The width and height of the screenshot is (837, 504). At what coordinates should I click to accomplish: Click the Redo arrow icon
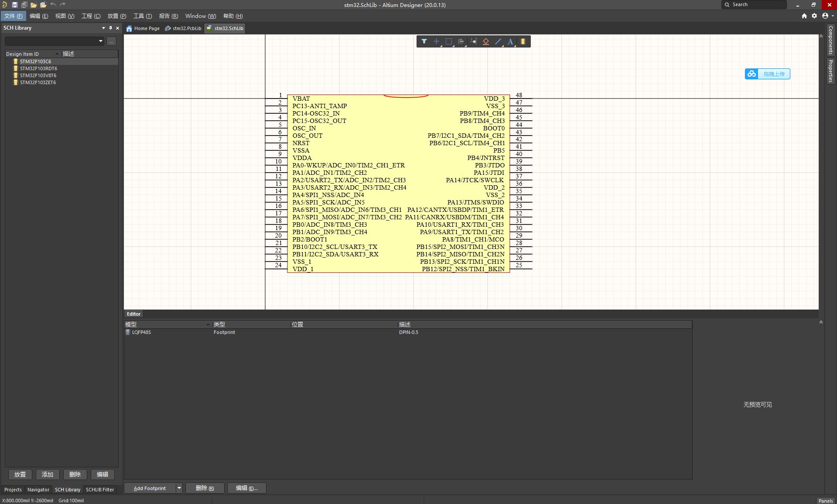coord(62,5)
